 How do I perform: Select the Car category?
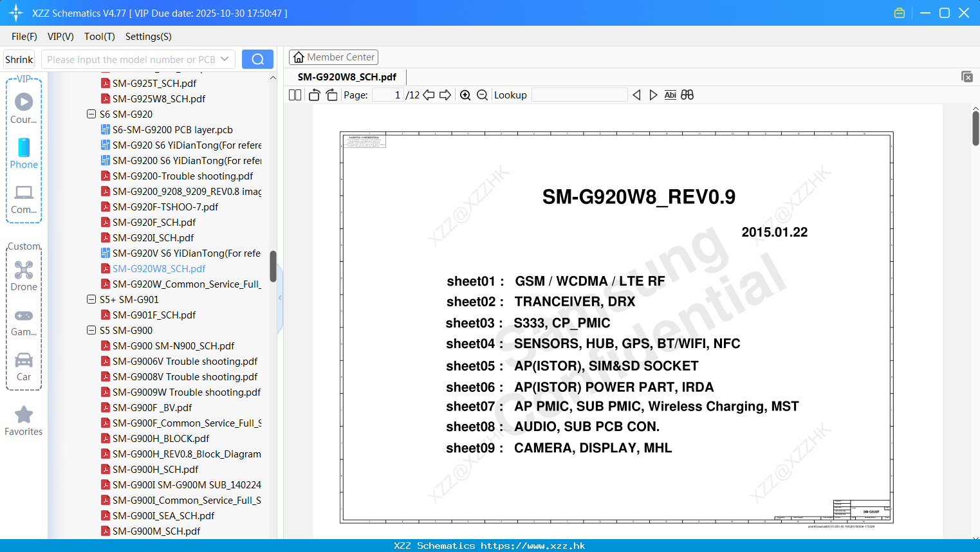click(x=24, y=367)
